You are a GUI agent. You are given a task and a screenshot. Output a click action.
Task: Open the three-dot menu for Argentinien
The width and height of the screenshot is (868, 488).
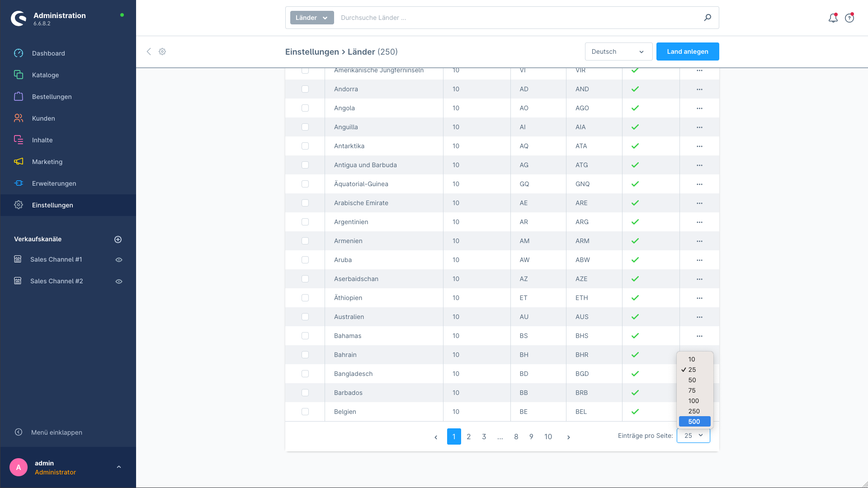pyautogui.click(x=699, y=222)
